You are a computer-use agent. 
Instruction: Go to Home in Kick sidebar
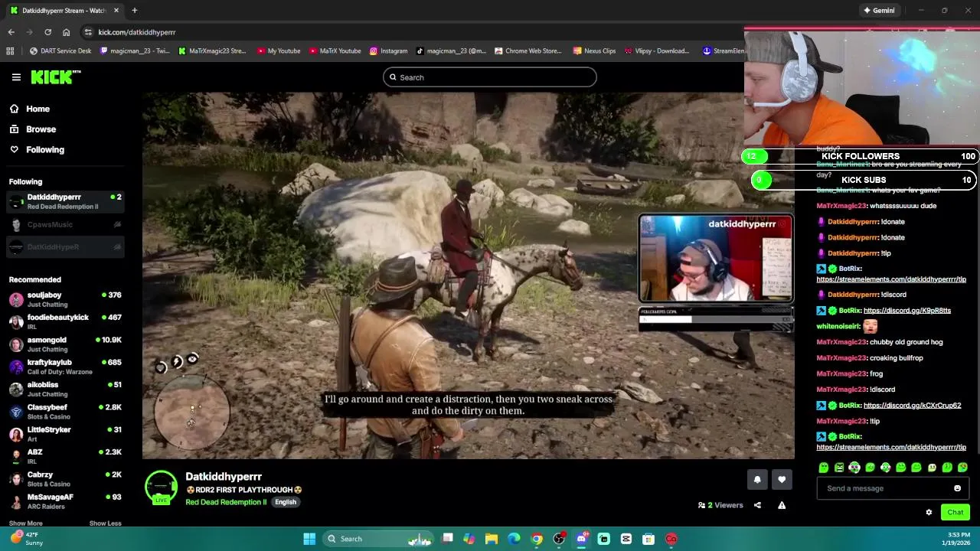(x=38, y=109)
